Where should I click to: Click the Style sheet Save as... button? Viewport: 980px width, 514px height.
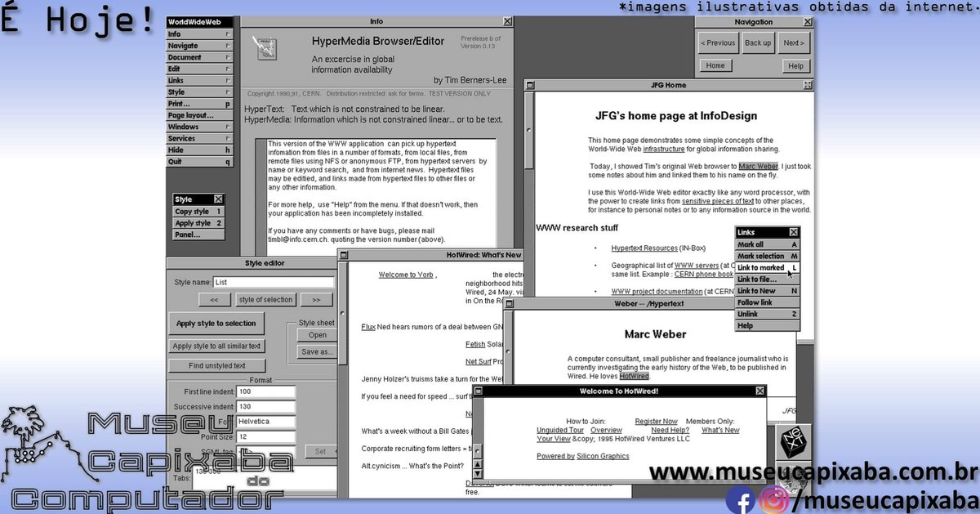pos(318,352)
